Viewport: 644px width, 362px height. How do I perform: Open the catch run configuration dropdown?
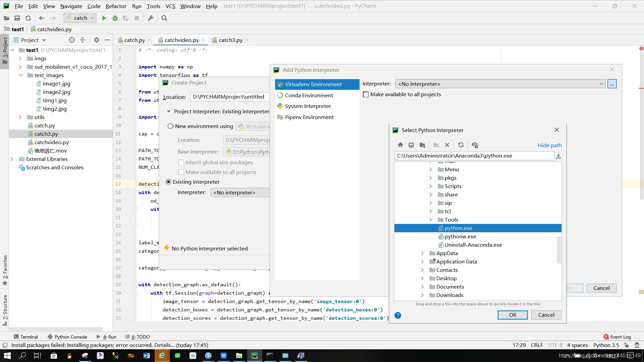80,18
